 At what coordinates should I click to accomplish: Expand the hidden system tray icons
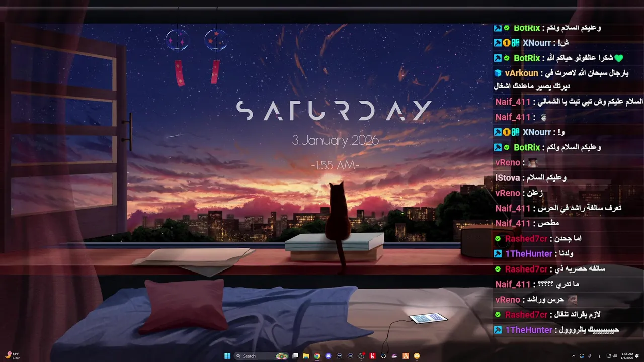point(574,356)
